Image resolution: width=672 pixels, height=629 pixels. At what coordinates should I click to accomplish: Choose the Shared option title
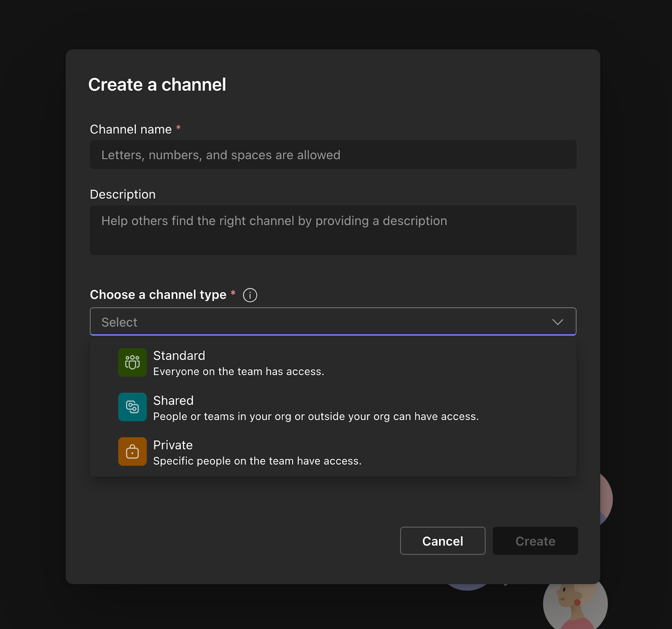click(x=173, y=400)
